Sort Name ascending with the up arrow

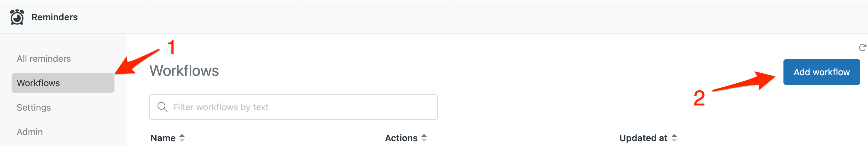[x=182, y=136]
